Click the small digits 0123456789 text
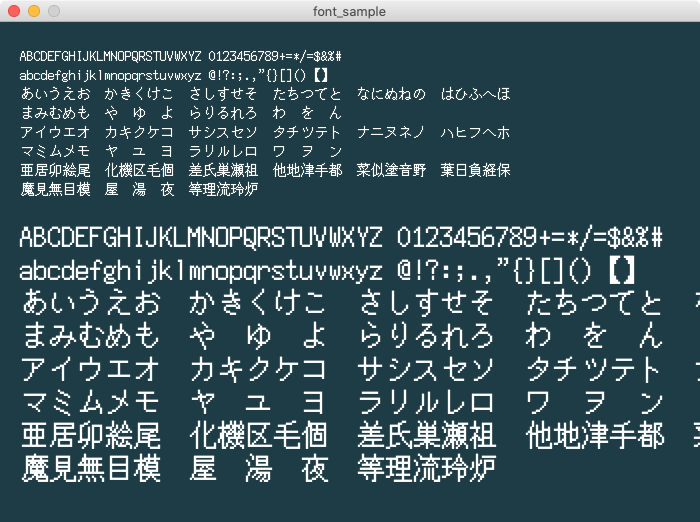Image resolution: width=700 pixels, height=522 pixels. (x=247, y=56)
